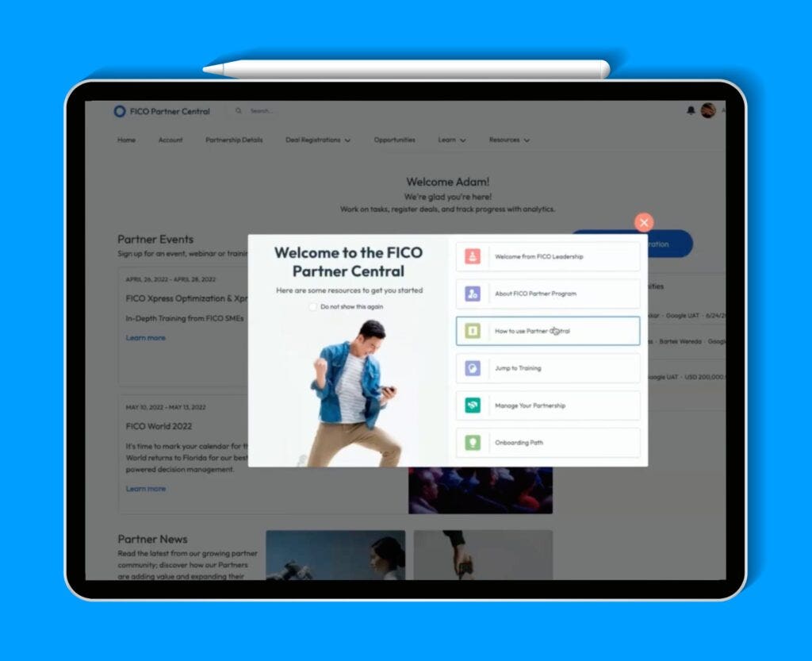
Task: Click the Manage Your Partnership handshake icon
Action: tap(473, 405)
